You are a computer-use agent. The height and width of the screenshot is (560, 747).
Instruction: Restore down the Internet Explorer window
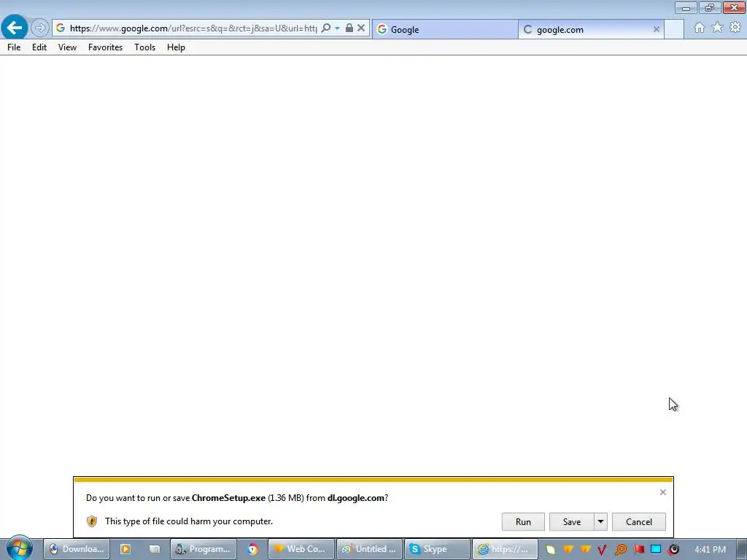pyautogui.click(x=709, y=7)
